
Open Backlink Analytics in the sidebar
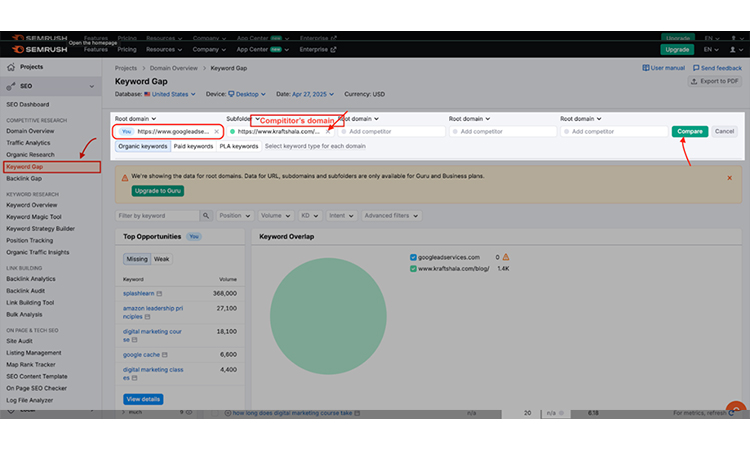[31, 279]
